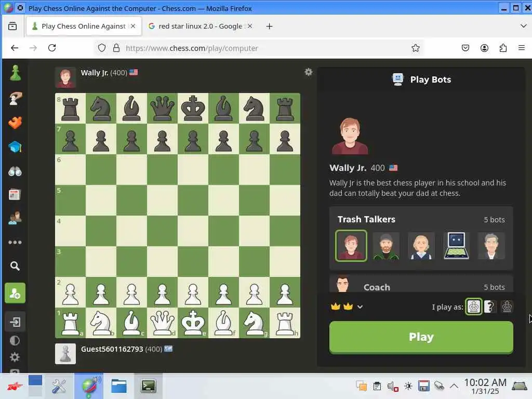The image size is (532, 399).
Task: Choose random color question-mark option
Action: pos(489,307)
